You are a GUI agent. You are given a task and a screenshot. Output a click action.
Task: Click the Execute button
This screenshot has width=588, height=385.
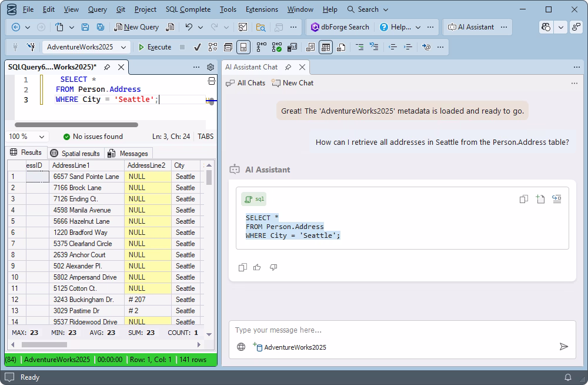click(154, 47)
